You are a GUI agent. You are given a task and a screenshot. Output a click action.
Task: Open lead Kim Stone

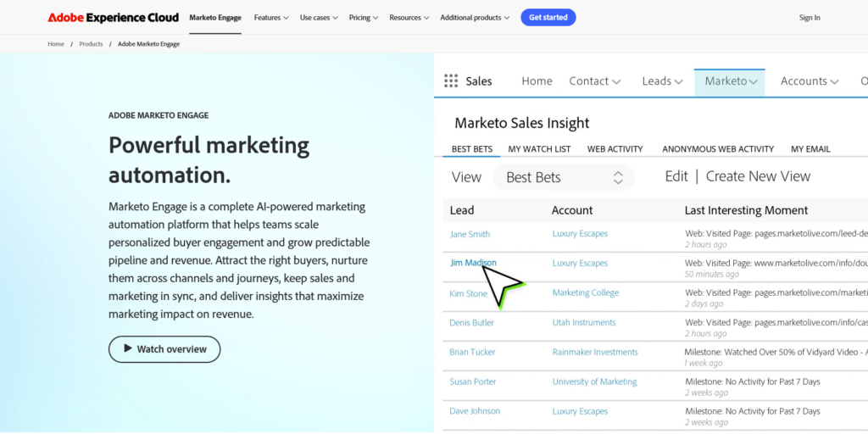point(468,293)
